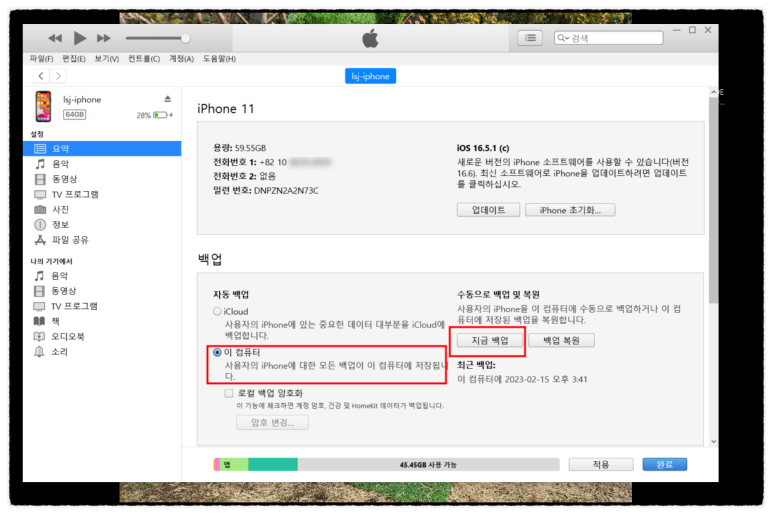Open the list view icon button

pos(530,38)
